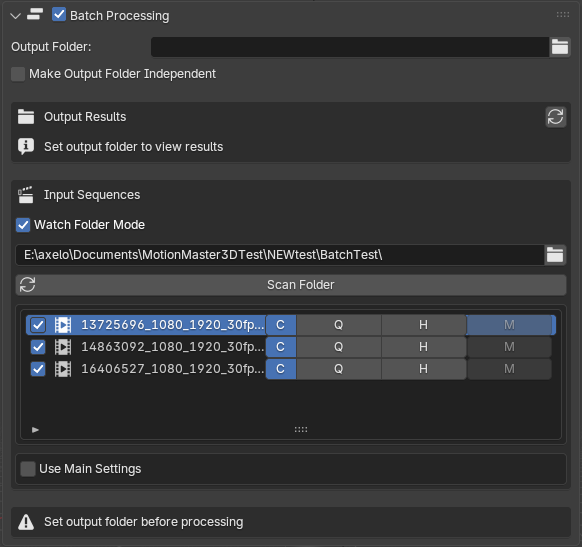582x547 pixels.
Task: Select Q mode for sequence 14863092
Action: pyautogui.click(x=339, y=347)
